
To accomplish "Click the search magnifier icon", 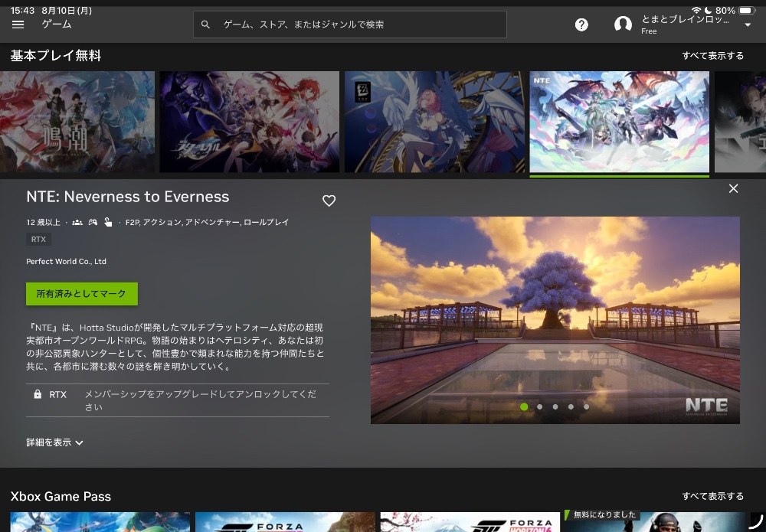I will 205,24.
